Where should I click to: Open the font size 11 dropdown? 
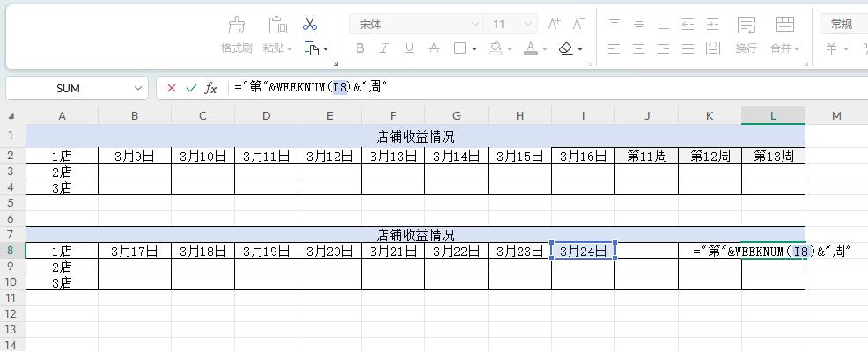pyautogui.click(x=527, y=25)
